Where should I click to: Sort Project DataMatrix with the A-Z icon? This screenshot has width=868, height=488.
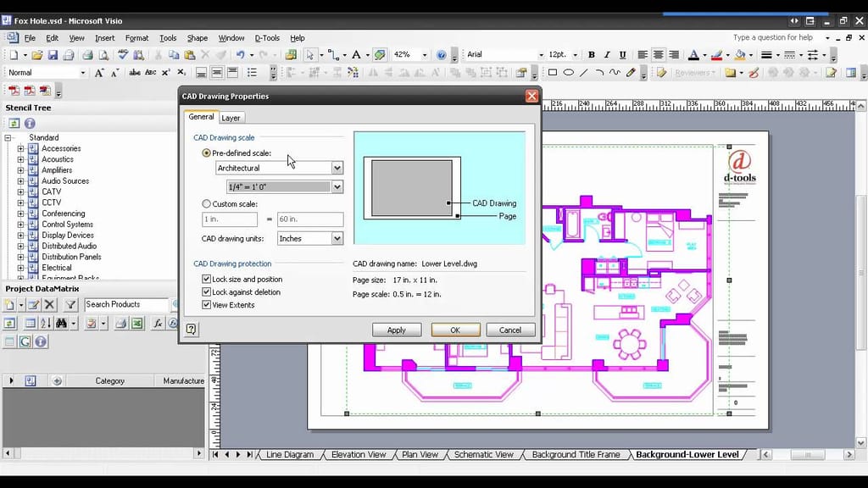[46, 324]
